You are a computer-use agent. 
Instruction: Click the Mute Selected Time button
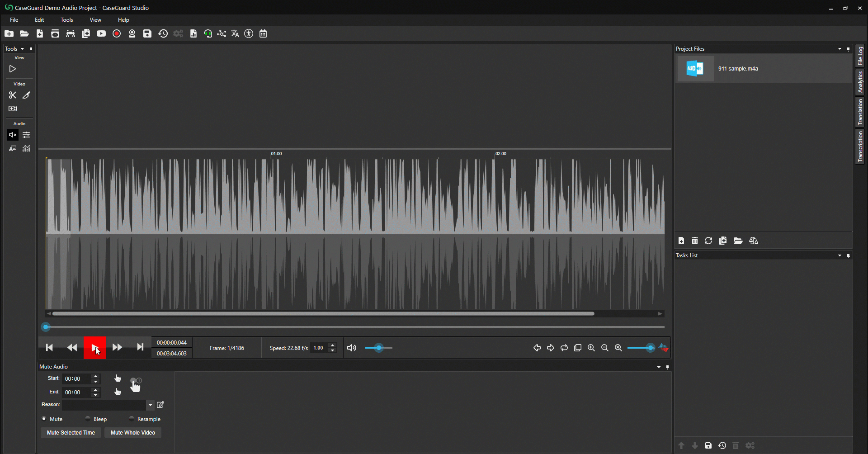coord(71,433)
